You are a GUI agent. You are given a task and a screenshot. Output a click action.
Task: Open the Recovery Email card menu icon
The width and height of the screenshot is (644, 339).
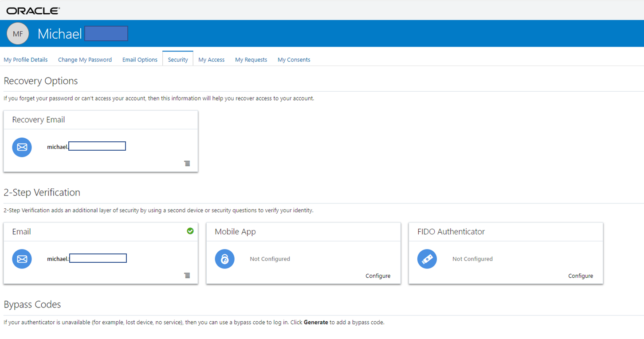click(187, 164)
